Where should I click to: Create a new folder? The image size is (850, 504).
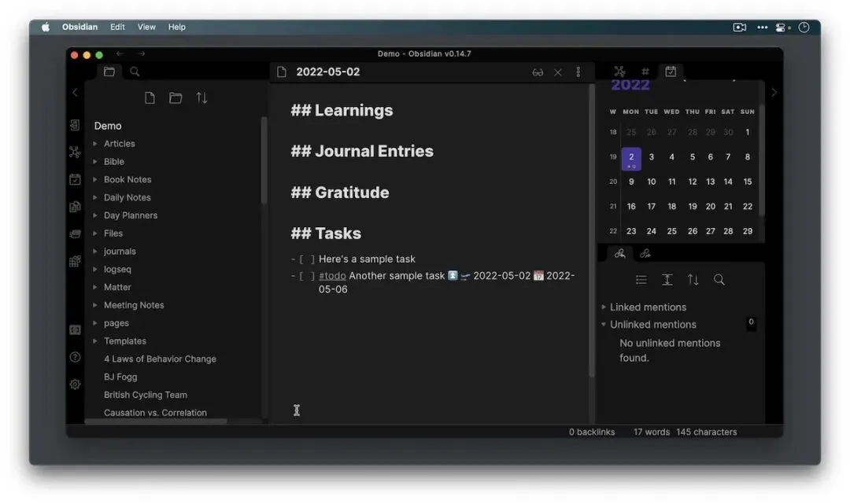(x=175, y=97)
